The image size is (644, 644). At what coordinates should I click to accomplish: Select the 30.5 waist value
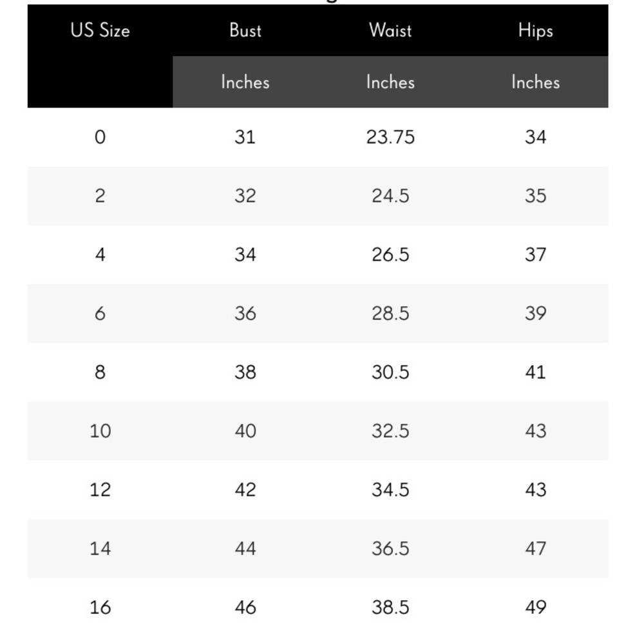(390, 372)
